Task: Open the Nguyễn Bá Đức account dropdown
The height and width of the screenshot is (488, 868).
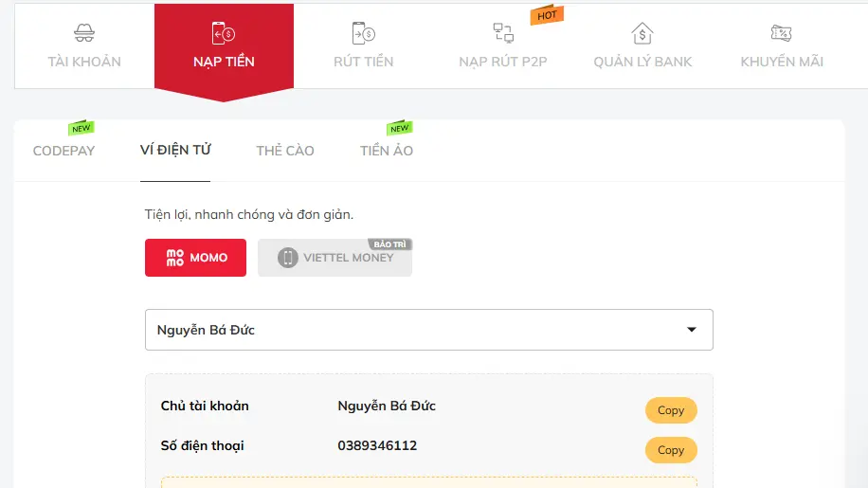Action: tap(429, 330)
